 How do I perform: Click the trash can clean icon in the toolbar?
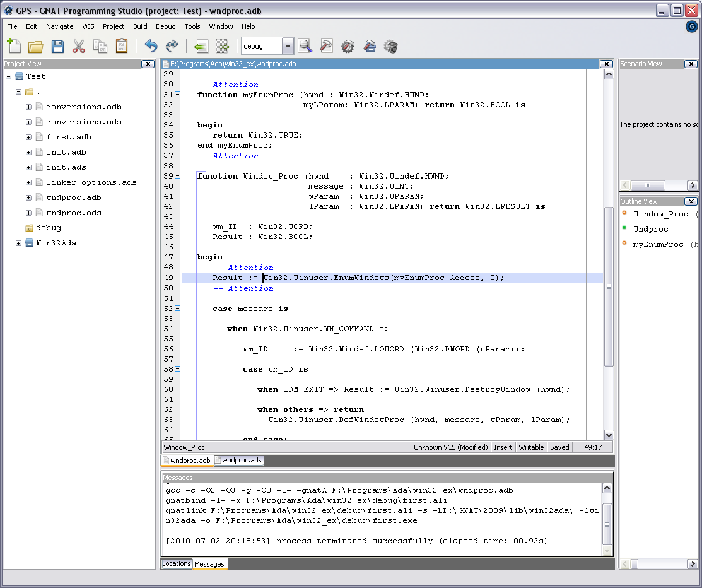pyautogui.click(x=391, y=46)
